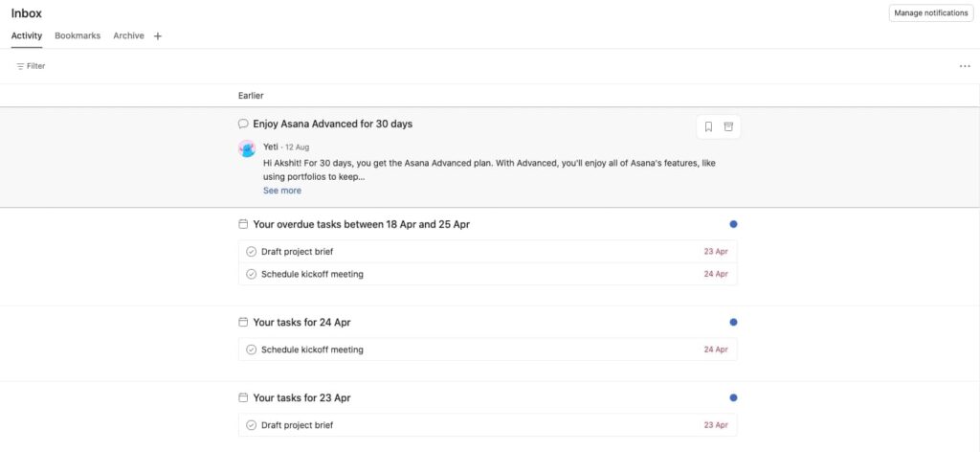The width and height of the screenshot is (980, 452).
Task: Click the 24 Apr due date in overdue tasks
Action: pyautogui.click(x=716, y=275)
